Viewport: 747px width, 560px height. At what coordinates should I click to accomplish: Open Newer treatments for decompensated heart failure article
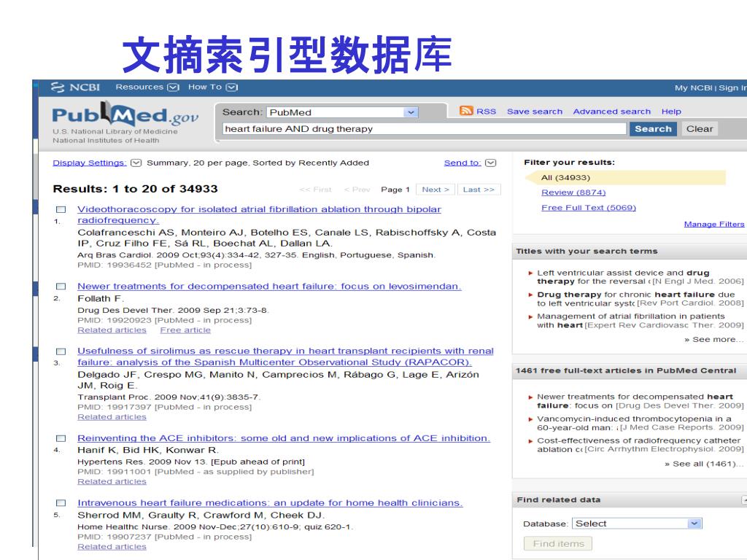pyautogui.click(x=269, y=286)
